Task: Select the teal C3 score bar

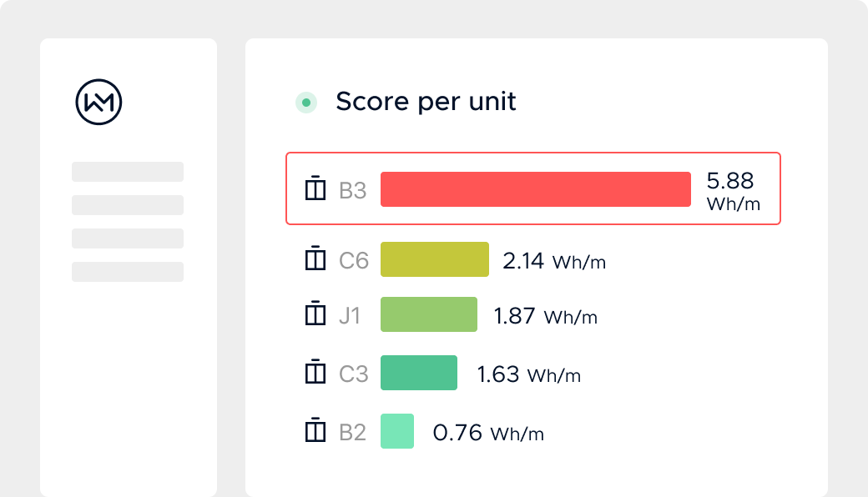Action: (418, 373)
